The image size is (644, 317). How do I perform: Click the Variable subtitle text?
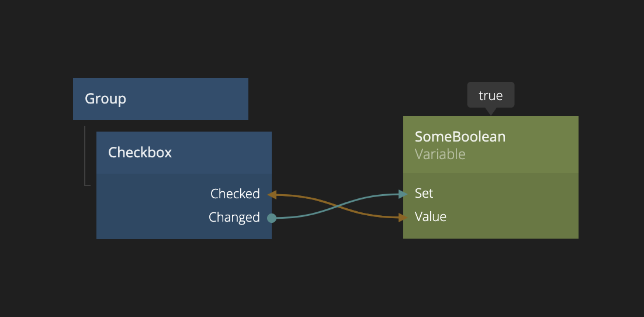pyautogui.click(x=440, y=154)
